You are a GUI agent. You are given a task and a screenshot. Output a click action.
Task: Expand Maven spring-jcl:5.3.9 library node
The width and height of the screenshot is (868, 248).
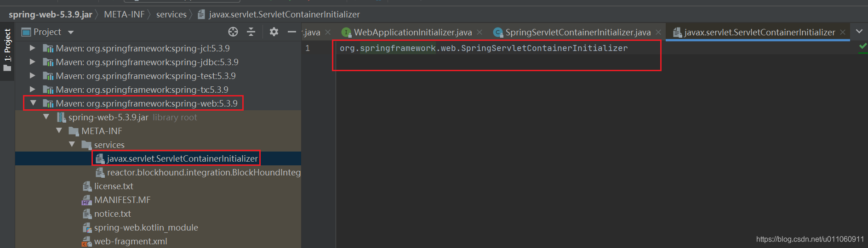[32, 48]
